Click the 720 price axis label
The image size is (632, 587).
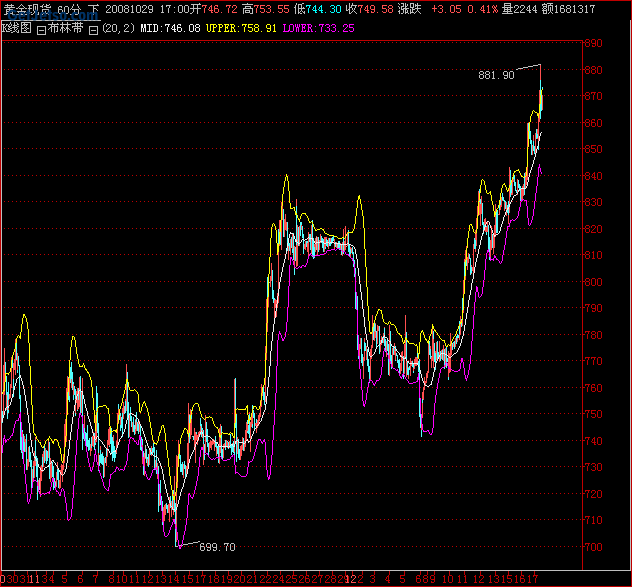click(594, 494)
